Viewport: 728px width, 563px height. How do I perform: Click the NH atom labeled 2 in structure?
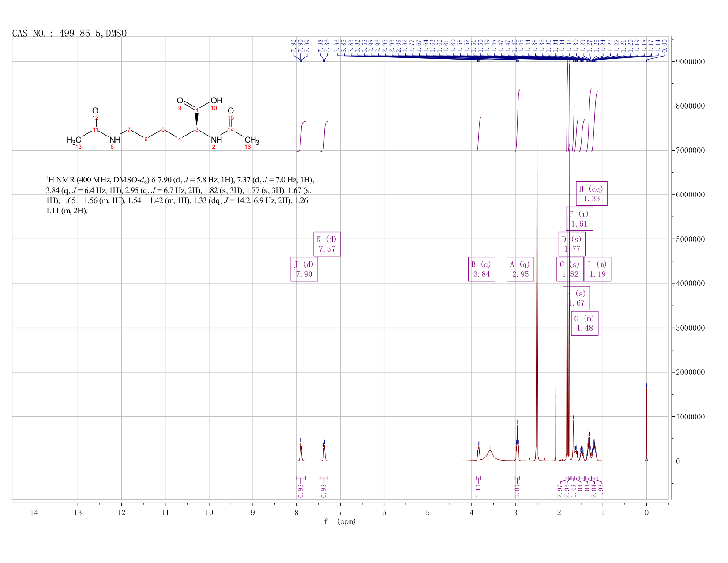[x=216, y=140]
